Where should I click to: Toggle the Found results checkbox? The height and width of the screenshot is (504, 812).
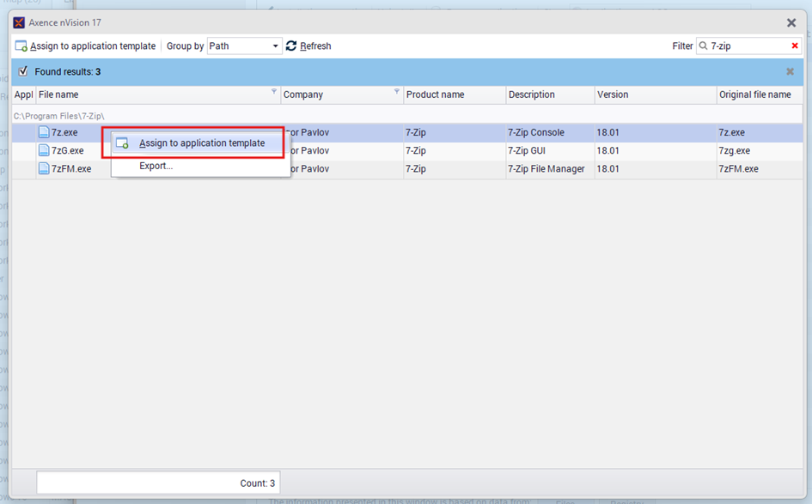[23, 71]
